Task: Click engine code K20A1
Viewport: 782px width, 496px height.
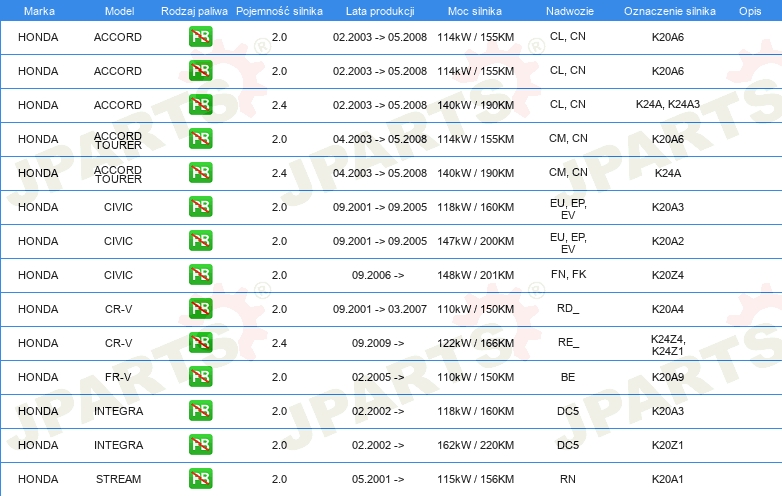Action: tap(668, 479)
